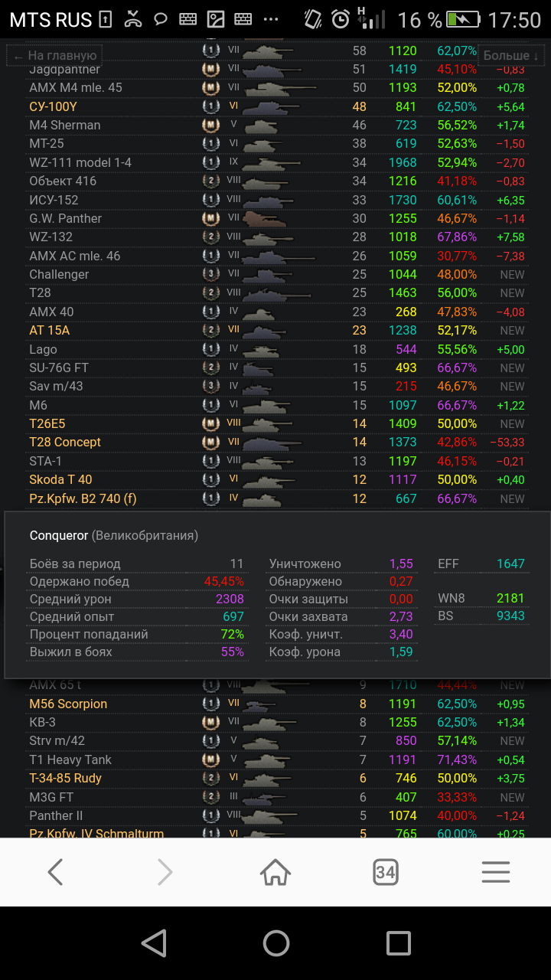
Task: Go to «На главную» link
Action: tap(55, 56)
